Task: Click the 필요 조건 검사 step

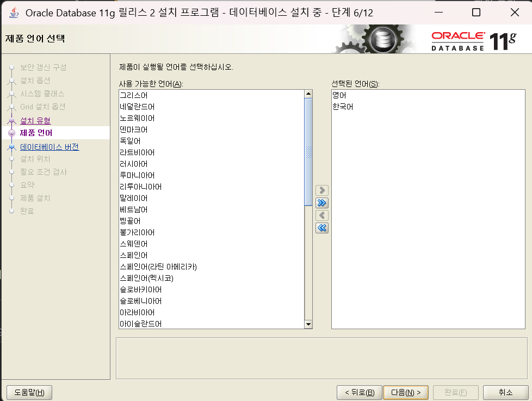Action: click(44, 172)
